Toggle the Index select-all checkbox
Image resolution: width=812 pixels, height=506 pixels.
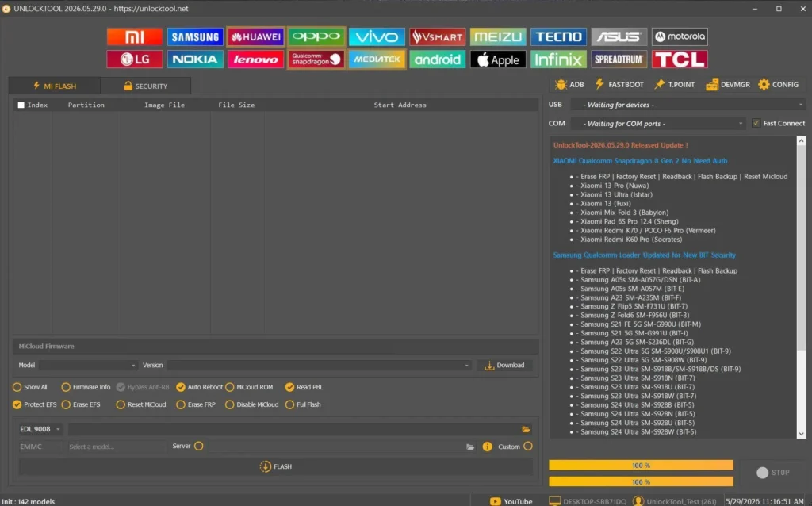pyautogui.click(x=21, y=105)
